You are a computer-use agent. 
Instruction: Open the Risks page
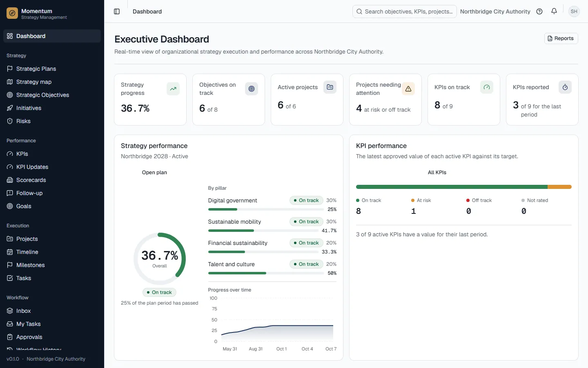point(52,121)
